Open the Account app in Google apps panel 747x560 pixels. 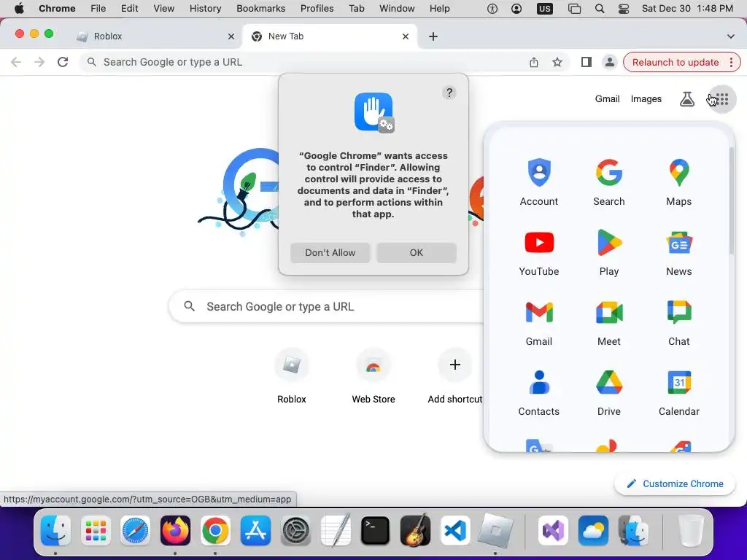pos(539,182)
